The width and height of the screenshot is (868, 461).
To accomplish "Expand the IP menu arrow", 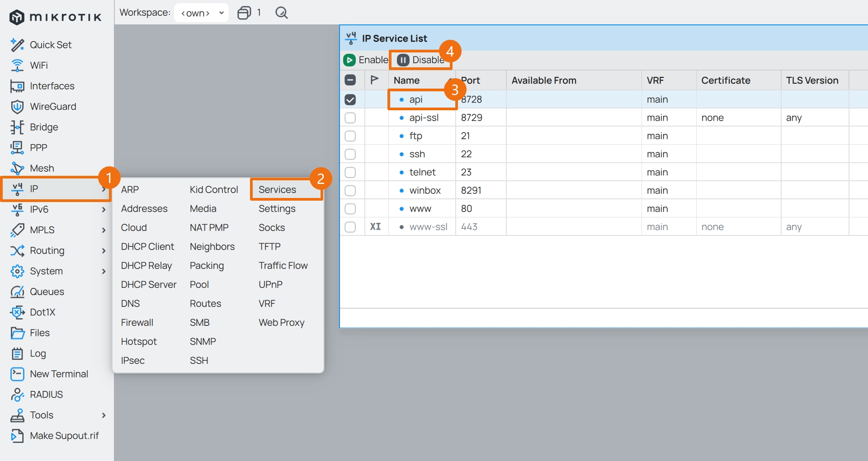I will [x=104, y=189].
